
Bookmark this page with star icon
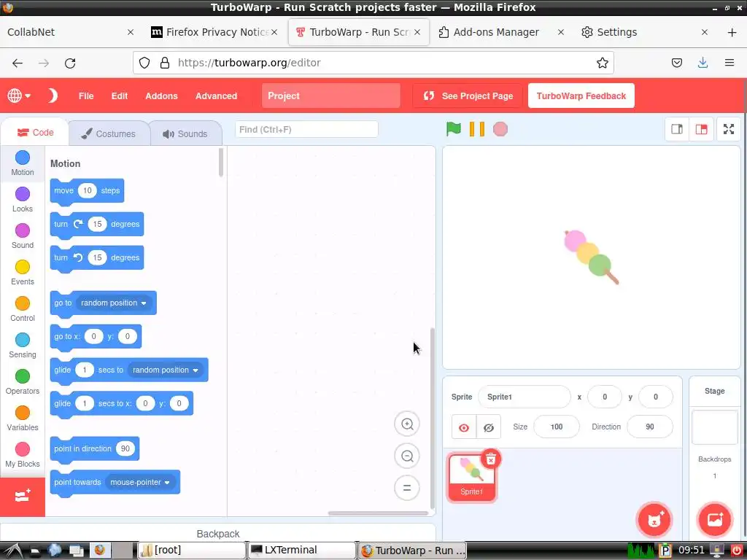(x=602, y=63)
